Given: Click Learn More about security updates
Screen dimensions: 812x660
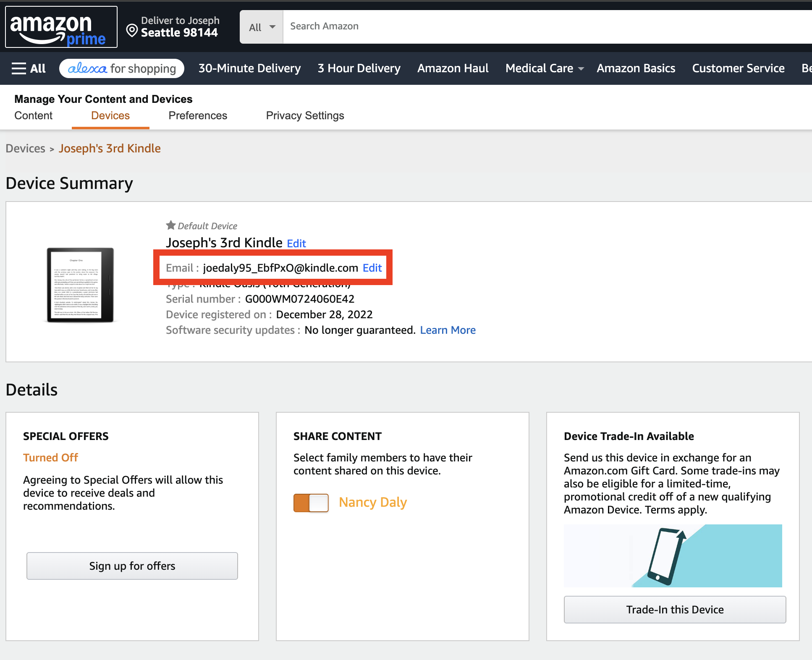Looking at the screenshot, I should [448, 330].
